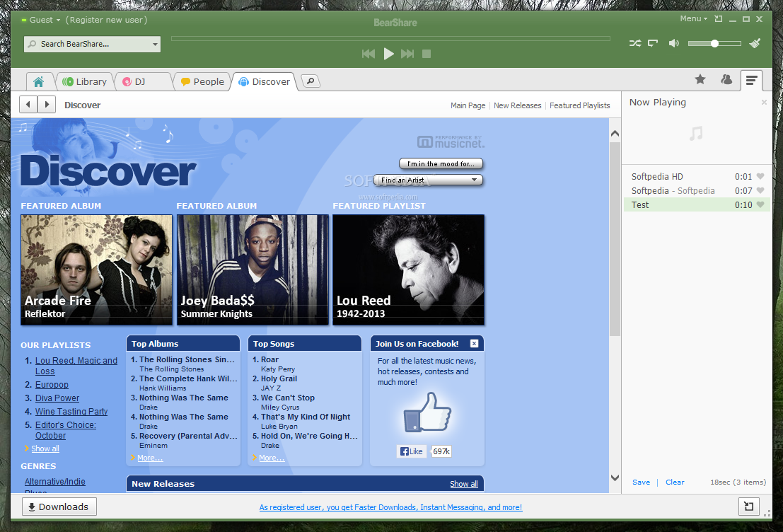Viewport: 783px width, 532px height.
Task: Open the Diva Power playlist
Action: [57, 398]
